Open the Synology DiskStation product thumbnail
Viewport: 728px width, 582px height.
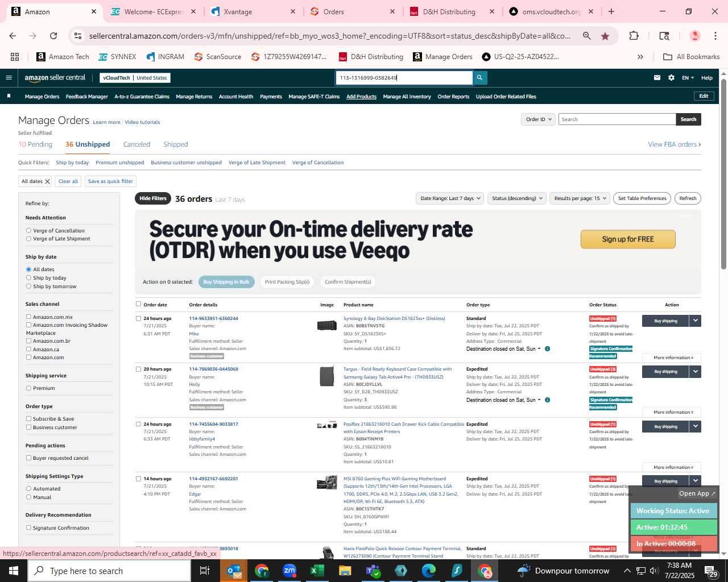point(327,326)
